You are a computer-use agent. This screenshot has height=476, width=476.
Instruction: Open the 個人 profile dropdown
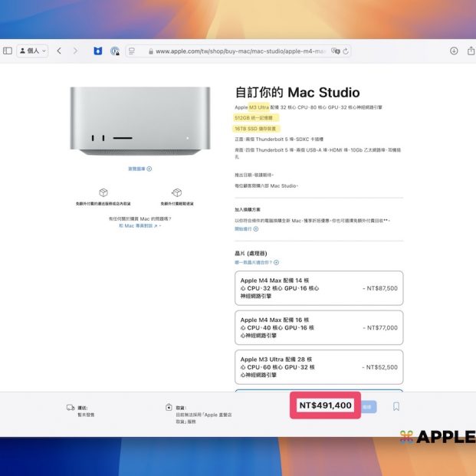pyautogui.click(x=32, y=51)
